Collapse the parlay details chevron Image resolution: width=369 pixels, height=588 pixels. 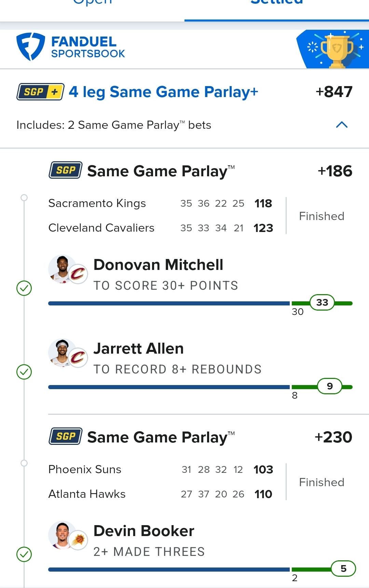[x=342, y=125]
